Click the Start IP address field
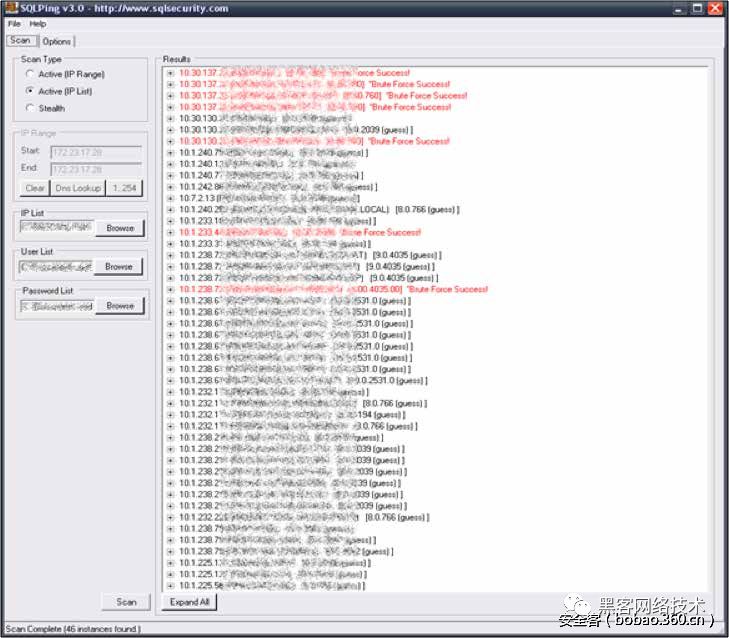729x638 pixels. [96, 152]
